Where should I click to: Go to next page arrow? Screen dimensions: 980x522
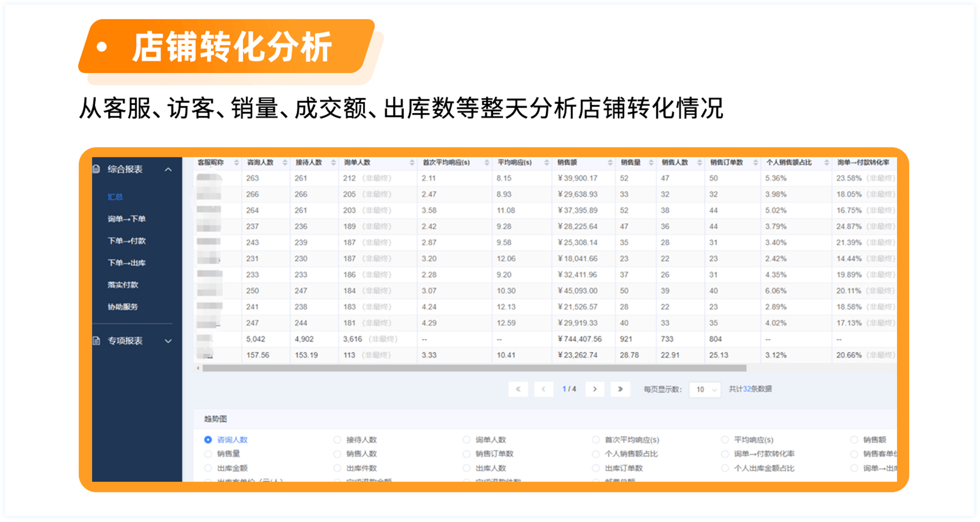coord(595,389)
